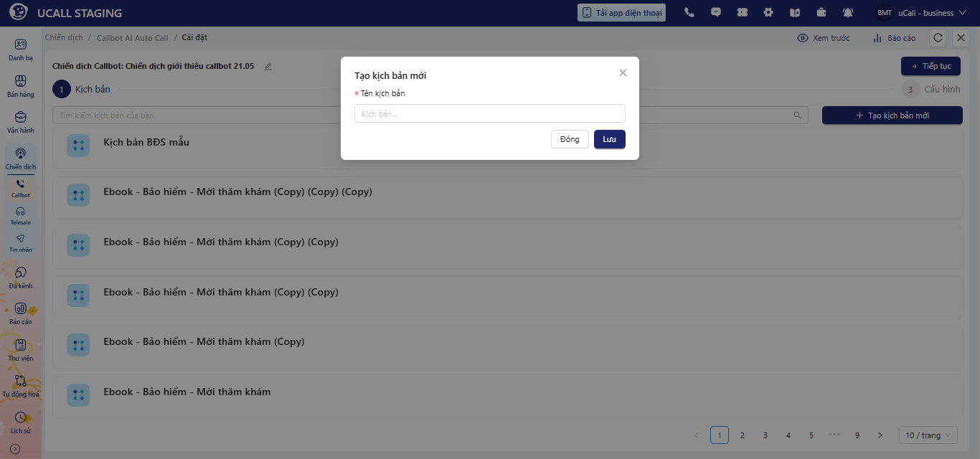This screenshot has width=980, height=459.
Task: Open the 10 / trang page size dropdown
Action: point(928,435)
